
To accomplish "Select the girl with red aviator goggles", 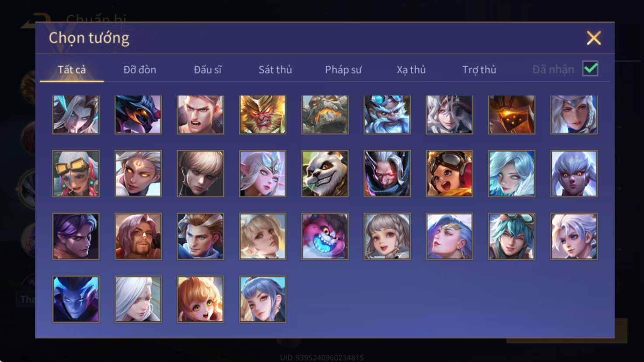I will click(x=449, y=174).
